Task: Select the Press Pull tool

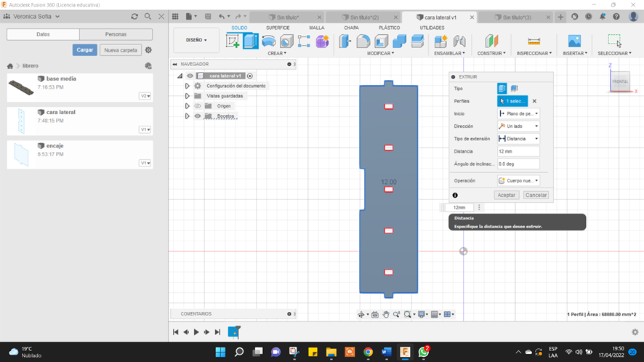Action: coord(345,41)
